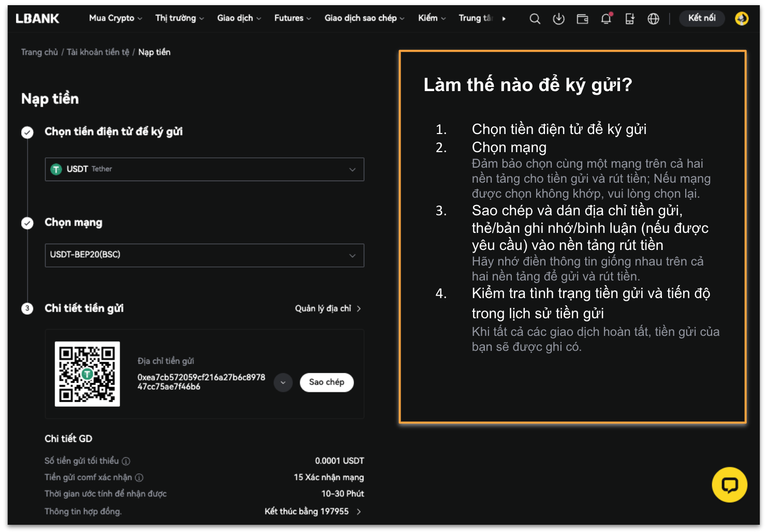
Task: Open the language globe icon
Action: click(654, 19)
